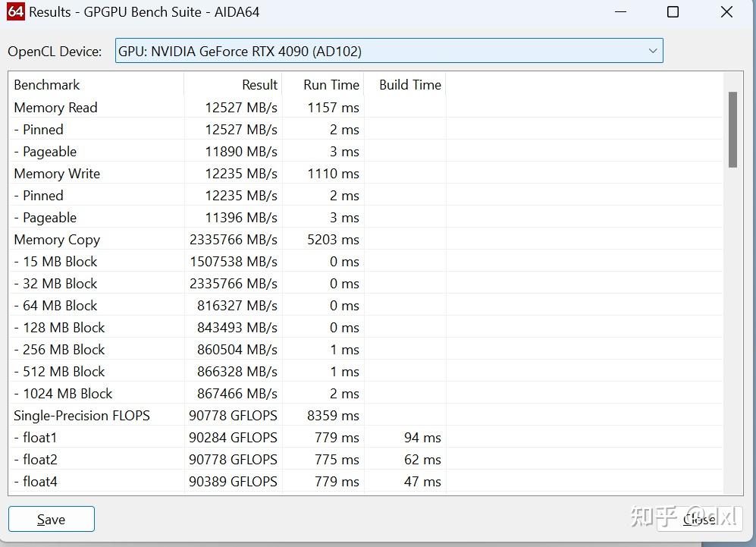This screenshot has width=756, height=547.
Task: Click the Result column header
Action: coord(234,85)
